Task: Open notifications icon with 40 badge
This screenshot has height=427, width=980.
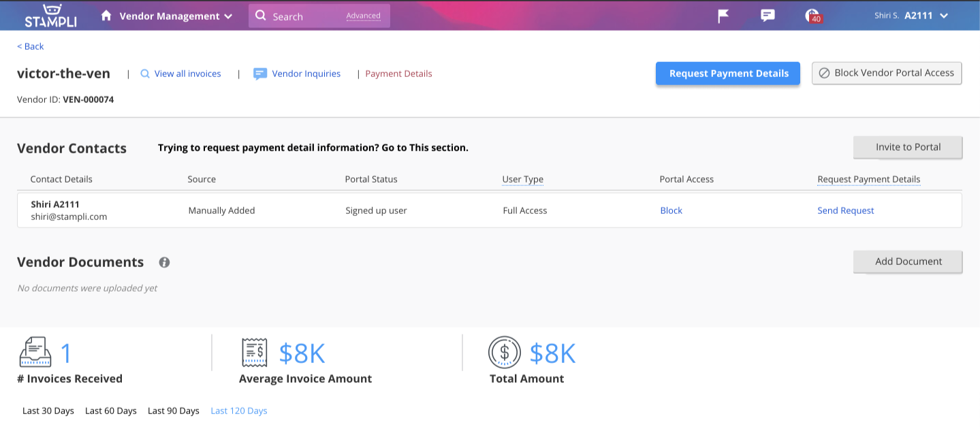Action: (x=813, y=16)
